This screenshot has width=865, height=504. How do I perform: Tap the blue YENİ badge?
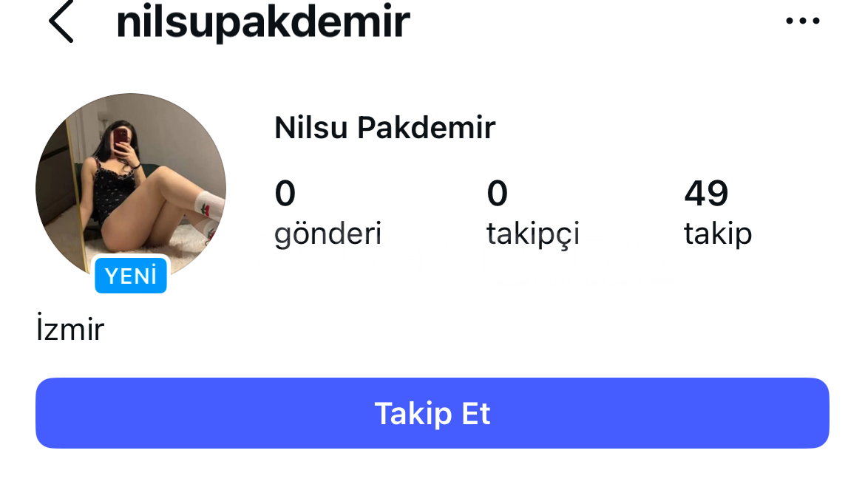131,276
